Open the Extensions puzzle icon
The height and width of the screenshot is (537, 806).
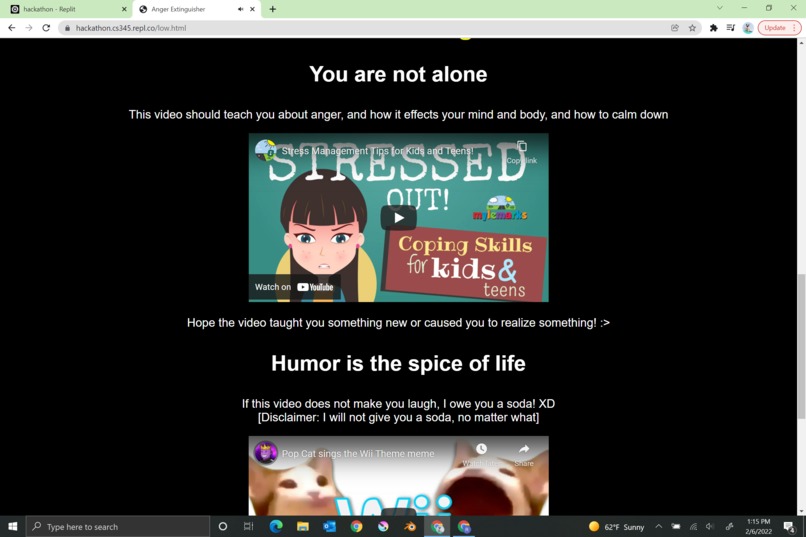(x=713, y=28)
